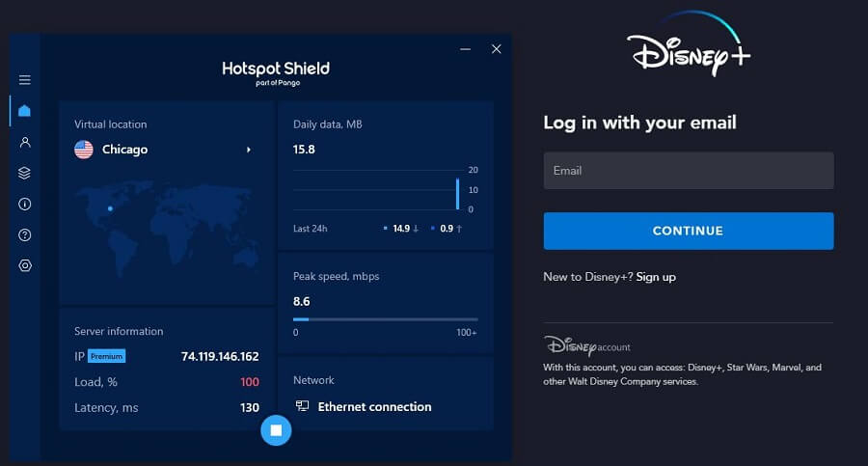Open Hotspot Shield settings hexagon icon
This screenshot has height=466, width=868.
pos(25,265)
